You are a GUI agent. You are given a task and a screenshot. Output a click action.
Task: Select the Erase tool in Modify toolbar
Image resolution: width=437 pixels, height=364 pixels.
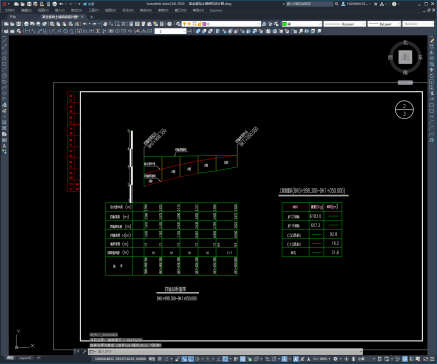pyautogui.click(x=432, y=41)
